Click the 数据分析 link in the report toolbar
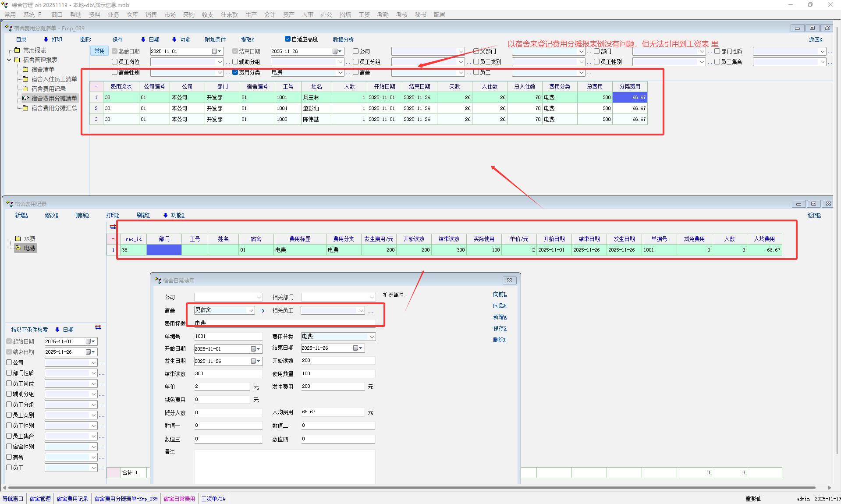Screen dimensions: 841x504 [x=343, y=39]
